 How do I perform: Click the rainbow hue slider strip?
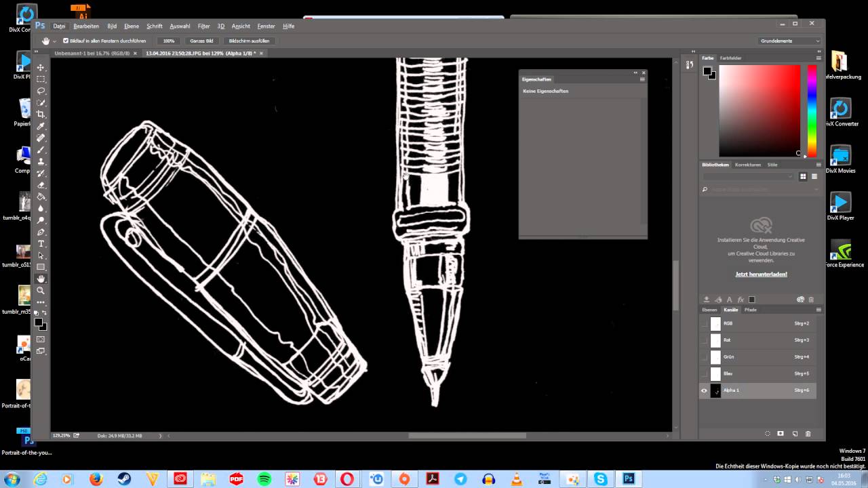[812, 111]
